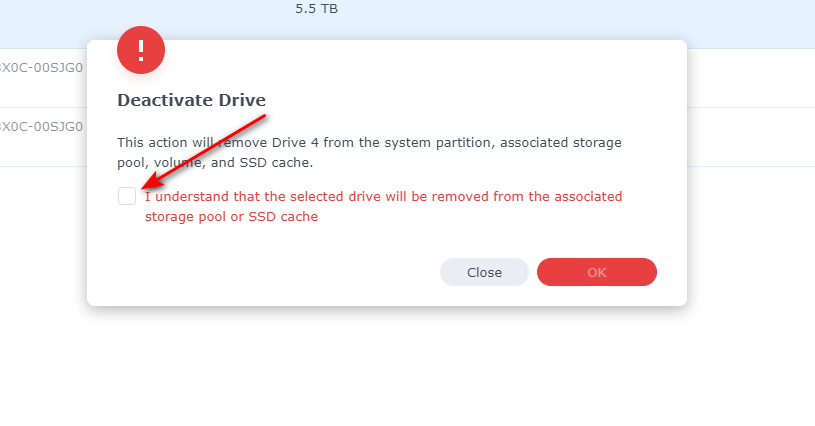The image size is (815, 426).
Task: Click 'pool, volume, and SSD cache' description line
Action: [215, 163]
